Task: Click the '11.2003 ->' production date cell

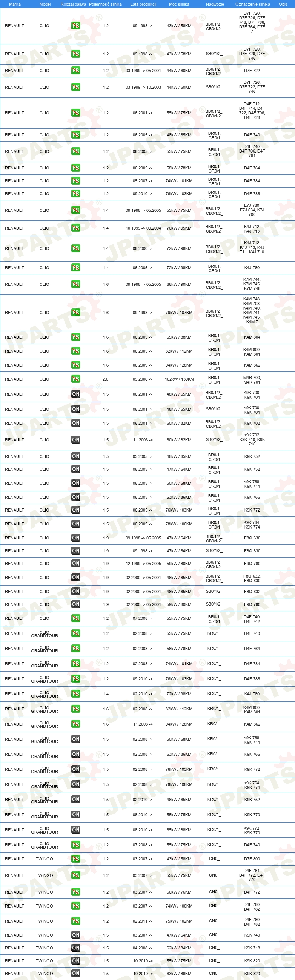Action: pyautogui.click(x=143, y=440)
